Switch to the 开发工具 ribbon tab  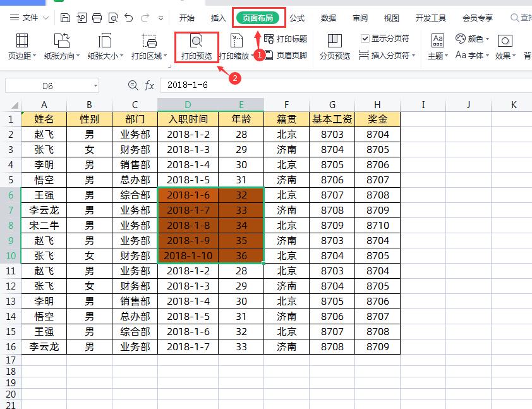pyautogui.click(x=431, y=18)
